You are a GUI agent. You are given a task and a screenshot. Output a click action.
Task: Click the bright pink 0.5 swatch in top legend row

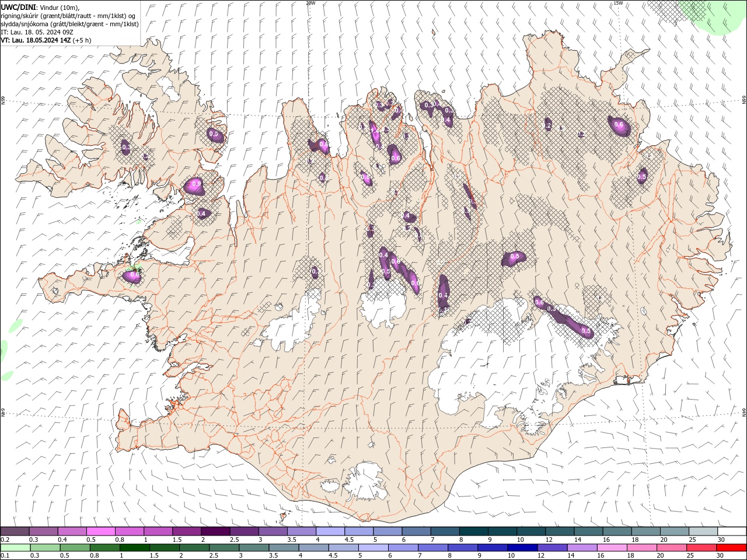[x=100, y=531]
